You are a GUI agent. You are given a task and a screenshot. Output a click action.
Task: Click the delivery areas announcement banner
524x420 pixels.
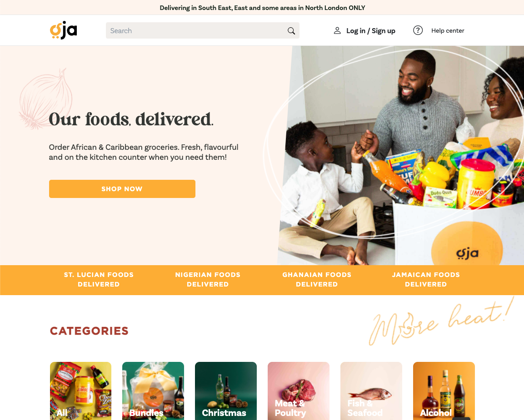pyautogui.click(x=262, y=8)
